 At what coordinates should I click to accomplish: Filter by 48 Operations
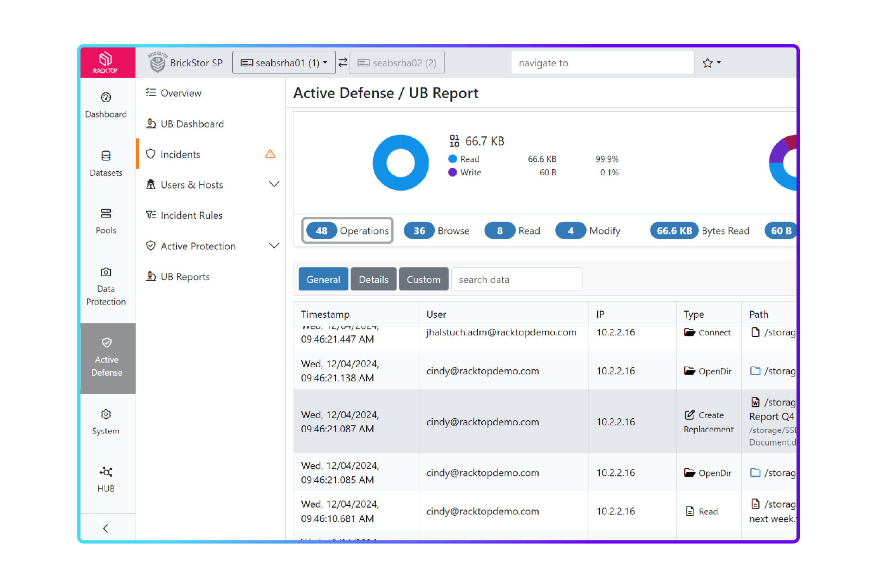(x=347, y=230)
